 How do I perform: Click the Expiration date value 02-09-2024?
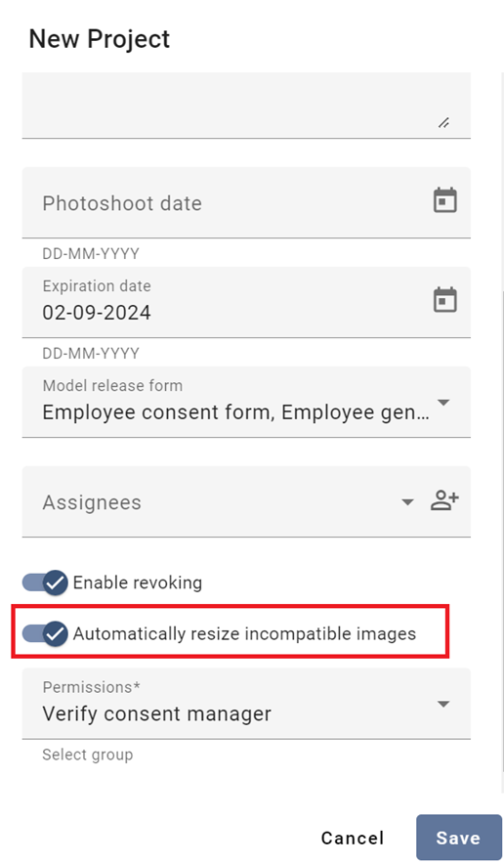pyautogui.click(x=97, y=313)
